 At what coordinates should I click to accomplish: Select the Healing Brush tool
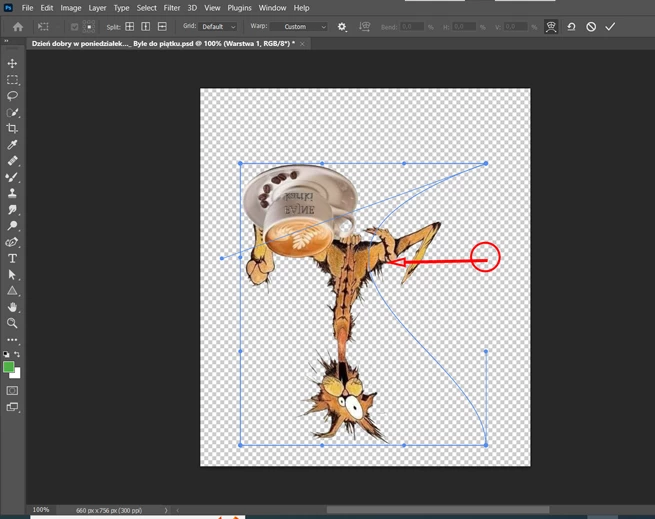click(12, 161)
